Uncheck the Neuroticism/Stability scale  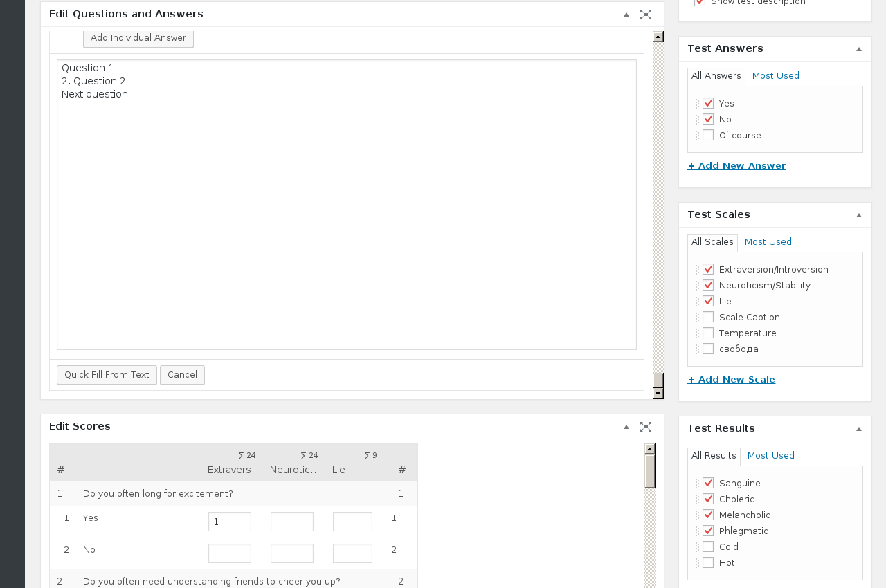pyautogui.click(x=708, y=285)
